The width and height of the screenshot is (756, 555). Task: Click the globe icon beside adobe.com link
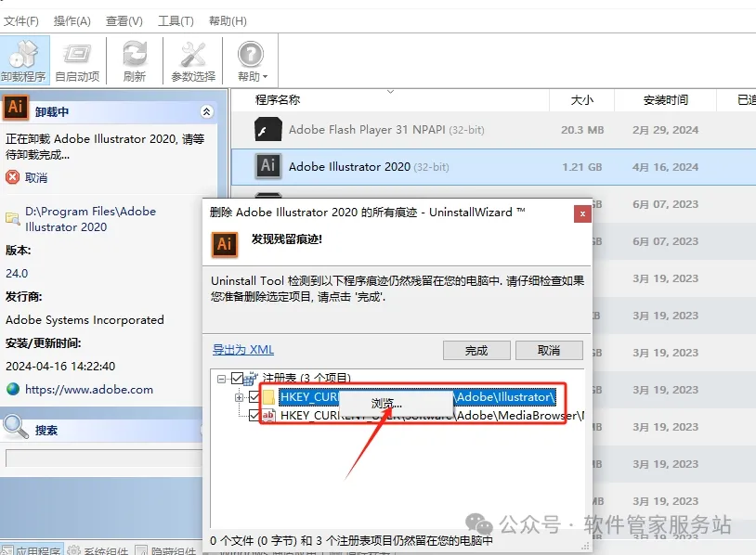tap(13, 389)
